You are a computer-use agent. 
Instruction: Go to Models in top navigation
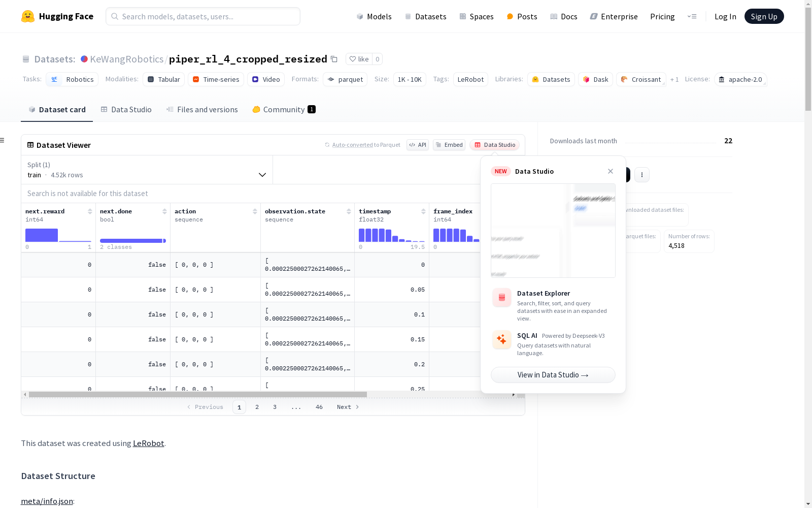(x=374, y=16)
